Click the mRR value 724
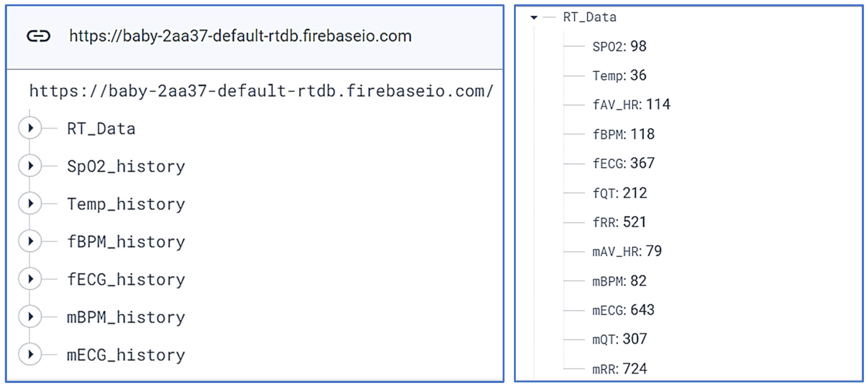Viewport: 868px width, 387px height. pyautogui.click(x=635, y=369)
